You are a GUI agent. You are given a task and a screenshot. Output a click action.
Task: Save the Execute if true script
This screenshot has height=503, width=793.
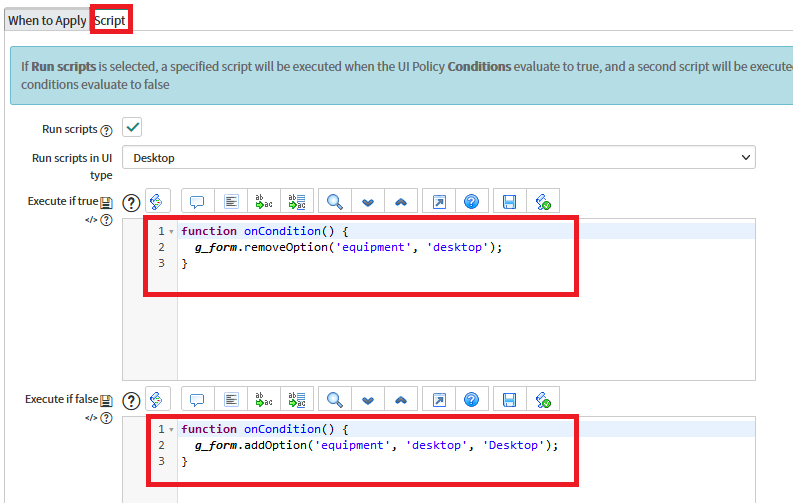510,201
